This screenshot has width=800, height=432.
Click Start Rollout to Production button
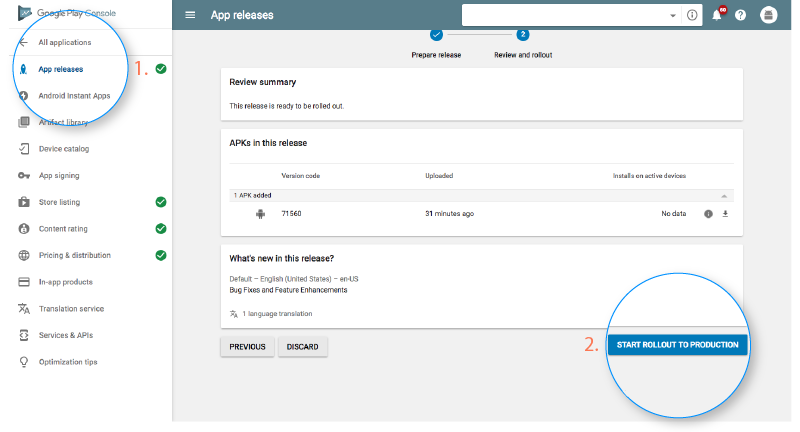pos(677,345)
